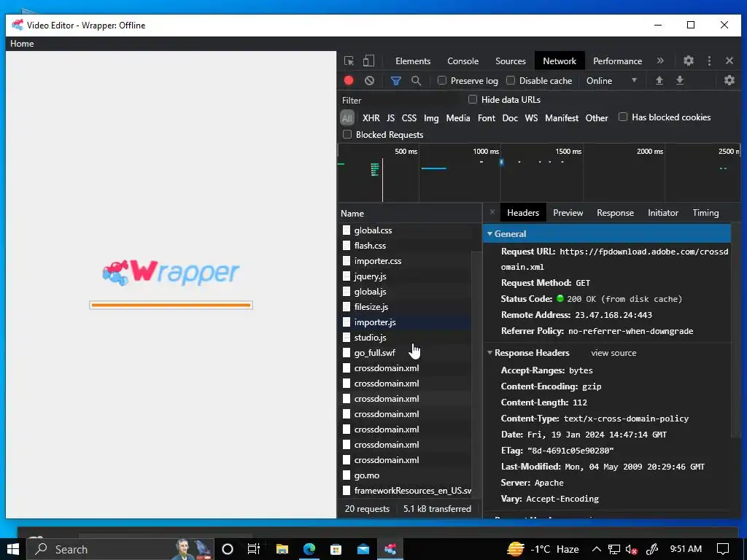The image size is (747, 560).
Task: Open the network search magnifier icon
Action: pos(416,80)
